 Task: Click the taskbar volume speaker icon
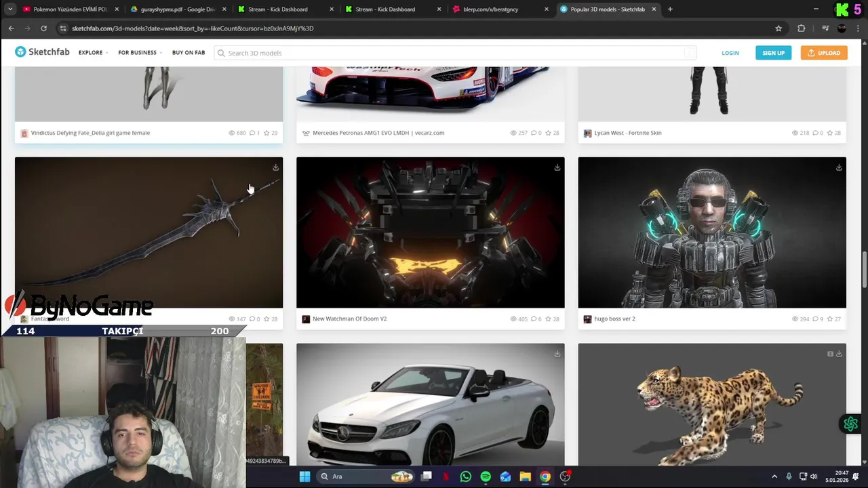[x=814, y=476]
